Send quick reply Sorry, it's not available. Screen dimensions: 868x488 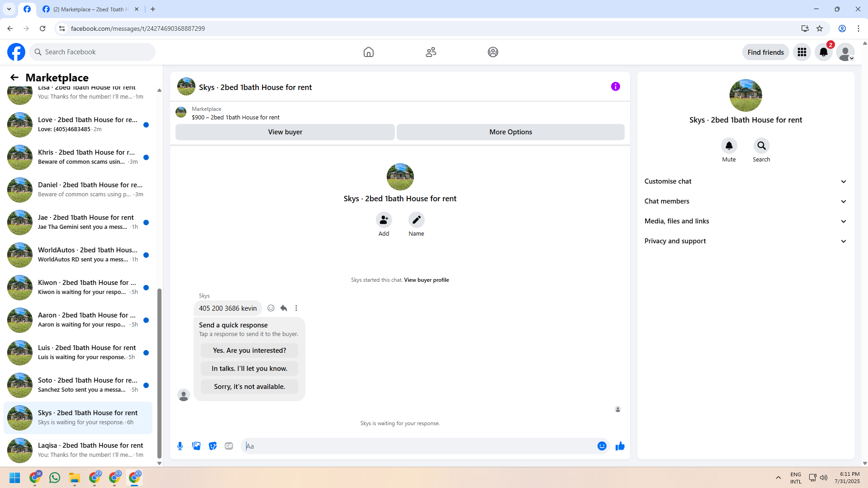(x=249, y=387)
